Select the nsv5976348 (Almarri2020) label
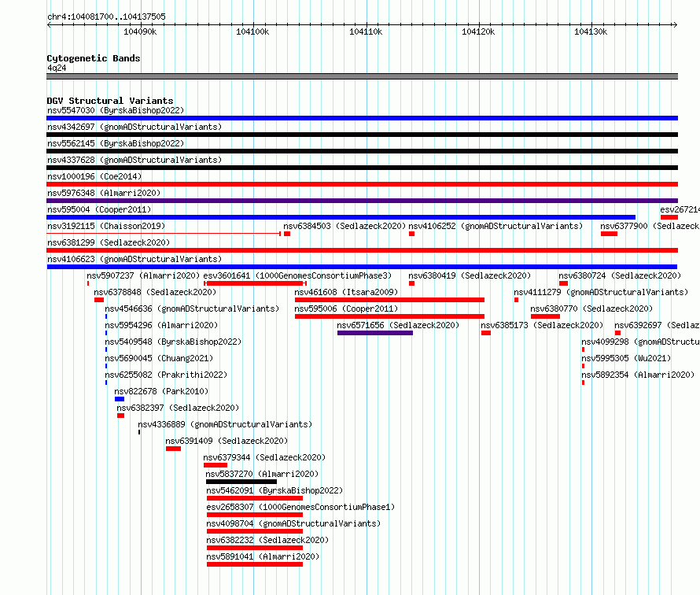 coord(104,193)
